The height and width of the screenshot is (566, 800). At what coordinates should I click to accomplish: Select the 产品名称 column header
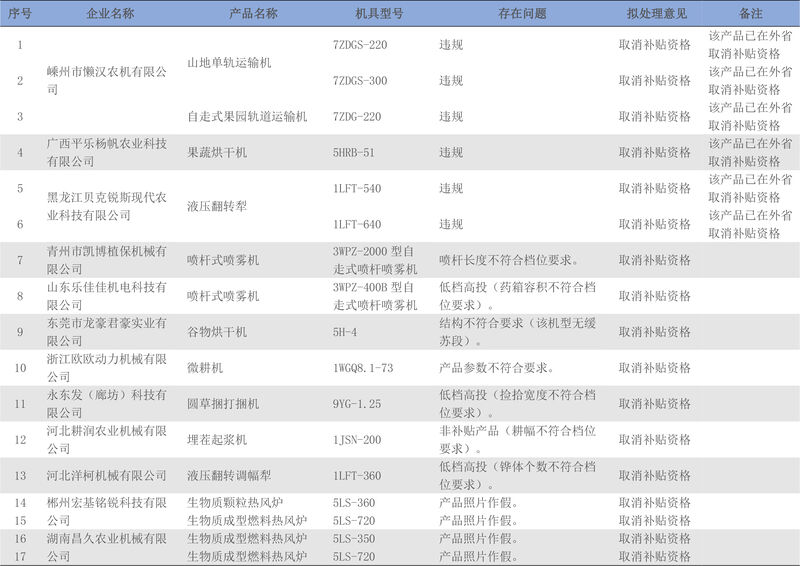click(x=253, y=14)
